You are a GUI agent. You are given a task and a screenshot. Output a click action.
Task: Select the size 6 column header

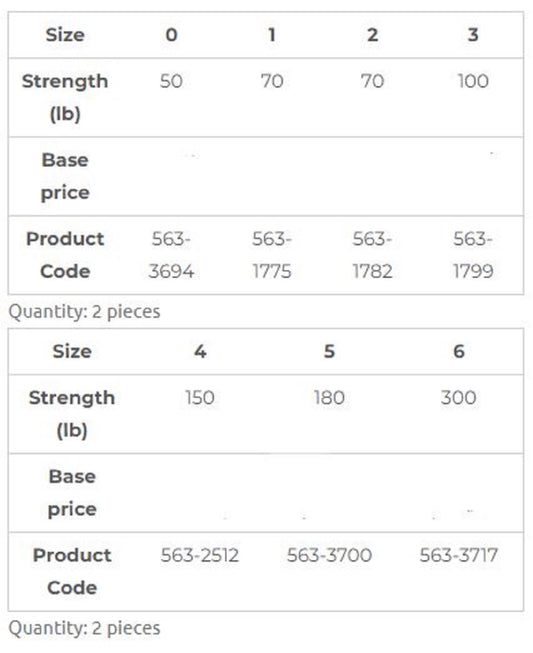click(x=458, y=351)
